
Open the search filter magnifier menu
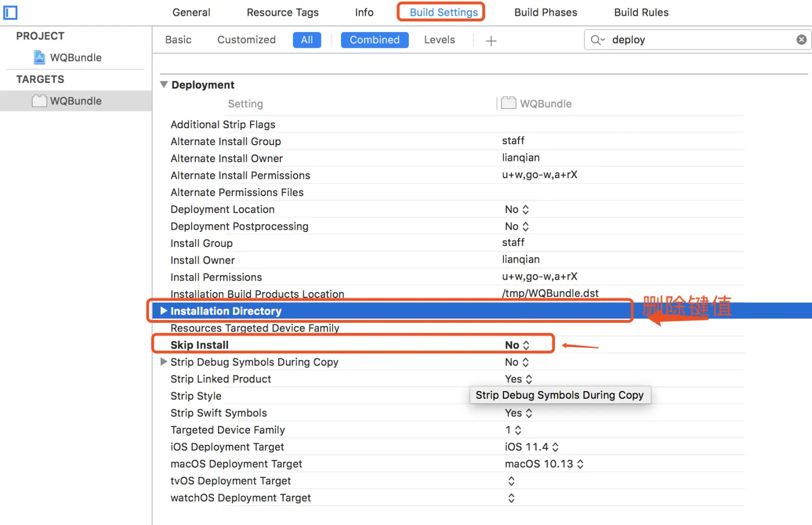pyautogui.click(x=598, y=40)
